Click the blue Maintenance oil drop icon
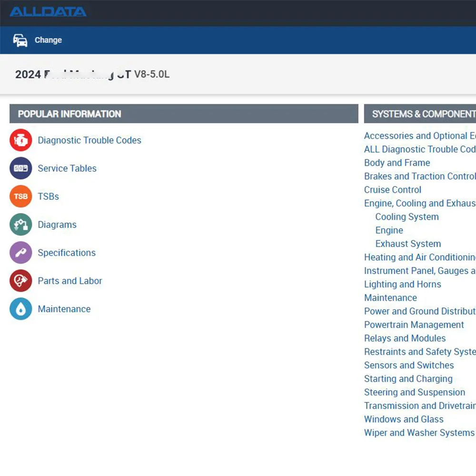 [x=20, y=309]
